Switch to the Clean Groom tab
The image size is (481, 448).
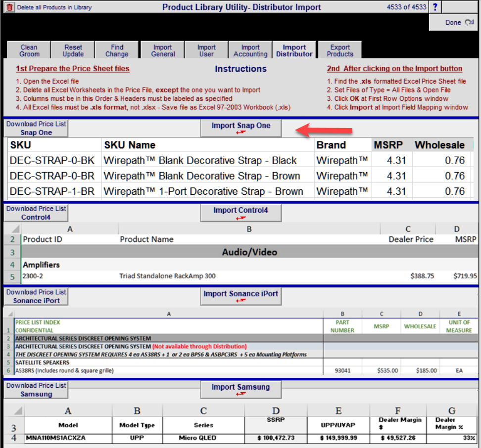coord(29,50)
